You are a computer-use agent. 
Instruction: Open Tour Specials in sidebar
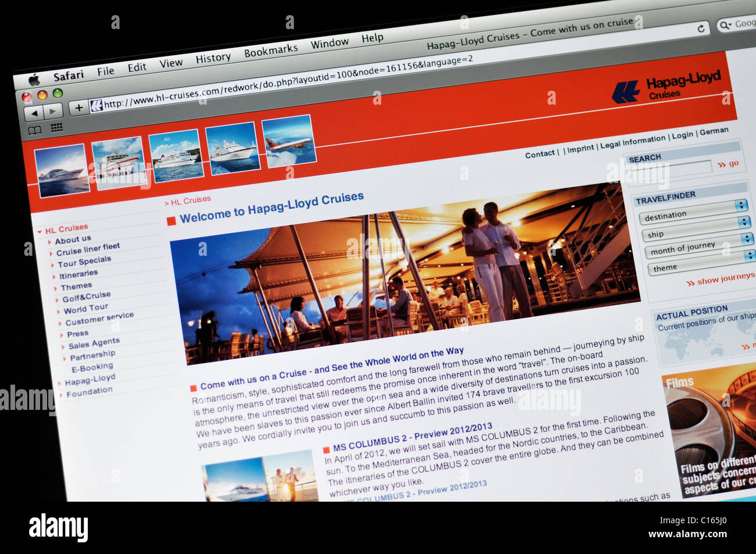(x=84, y=262)
